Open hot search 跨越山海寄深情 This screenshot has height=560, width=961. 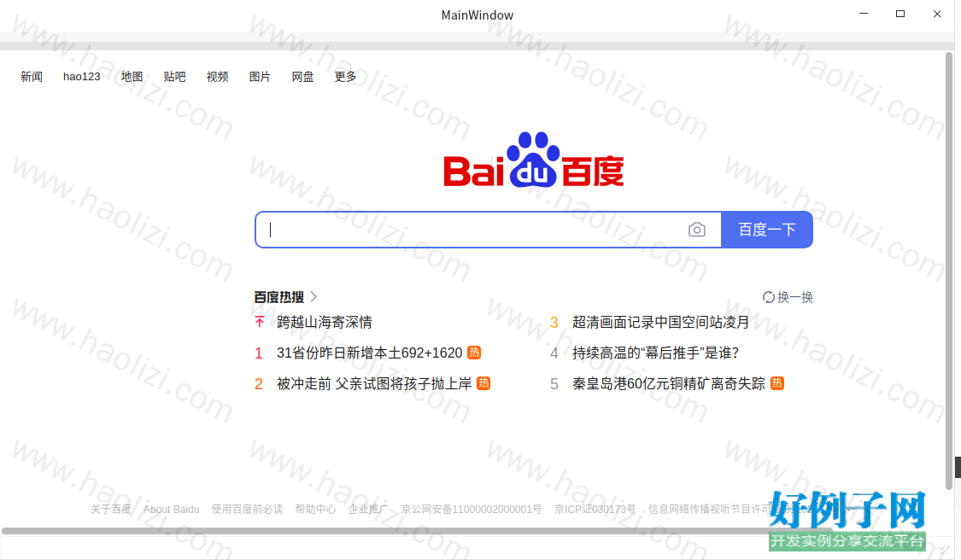[x=325, y=323]
